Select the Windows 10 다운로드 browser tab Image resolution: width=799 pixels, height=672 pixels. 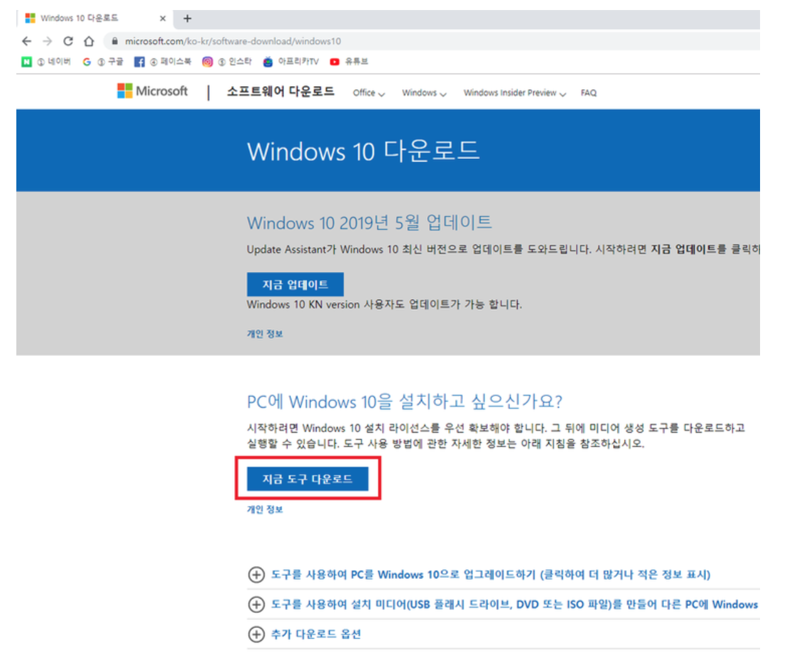pos(94,18)
